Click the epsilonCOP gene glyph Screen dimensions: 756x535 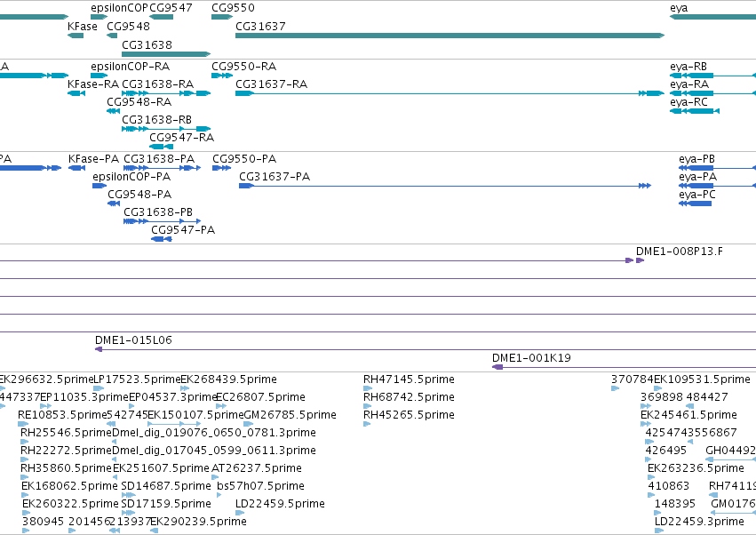(99, 17)
